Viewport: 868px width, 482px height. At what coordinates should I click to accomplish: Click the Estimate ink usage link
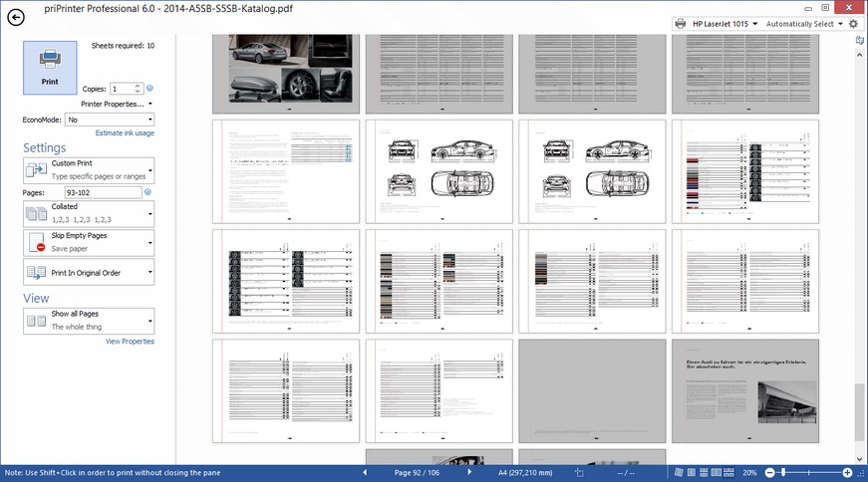coord(125,132)
